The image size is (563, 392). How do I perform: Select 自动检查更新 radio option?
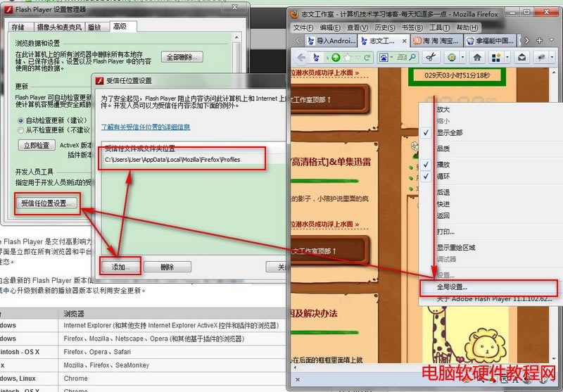pos(21,120)
